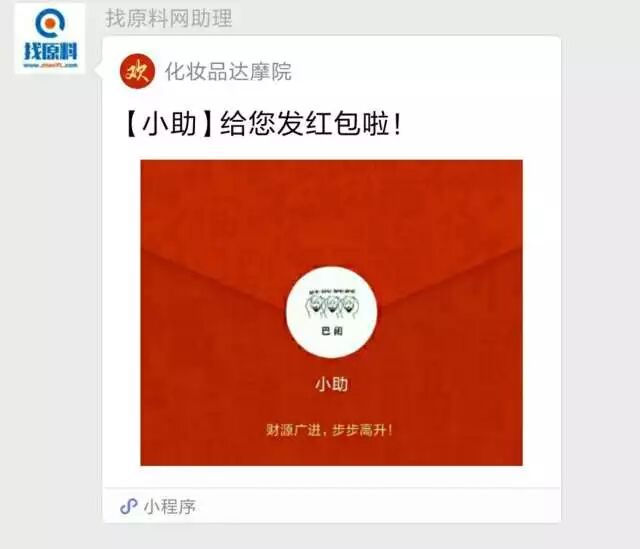Tap the blue 找原料 text in the avatar

(50, 51)
